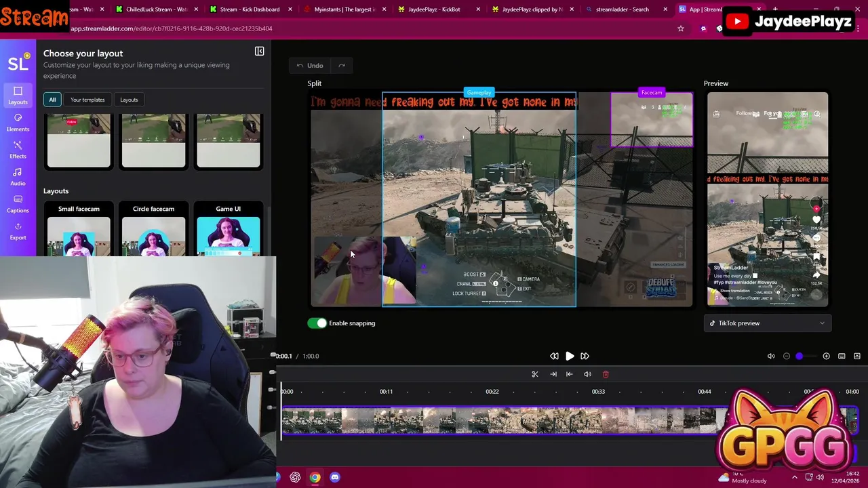This screenshot has width=868, height=488.
Task: Show hidden system tray icons chevron
Action: pyautogui.click(x=795, y=477)
